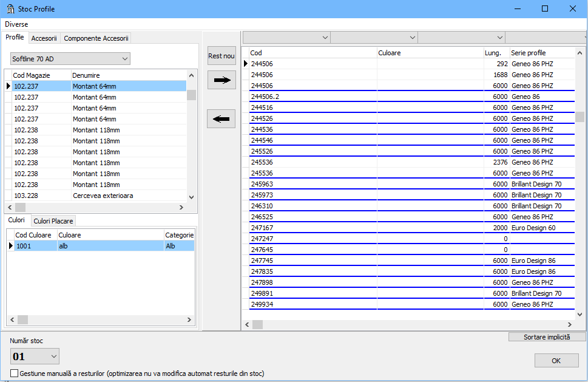
Task: Click the right arrow transfer button
Action: (x=221, y=80)
